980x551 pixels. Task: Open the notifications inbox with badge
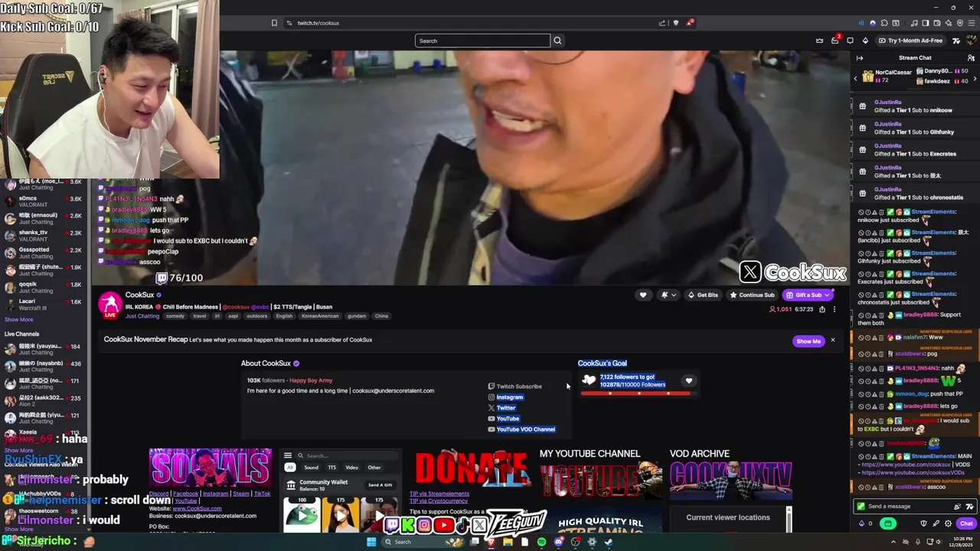tap(835, 40)
